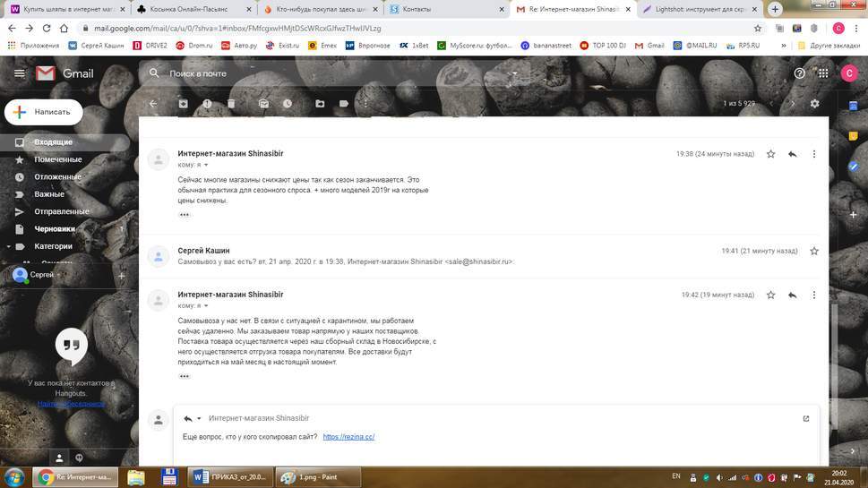Open Paint from the Windows taskbar

coord(317,477)
